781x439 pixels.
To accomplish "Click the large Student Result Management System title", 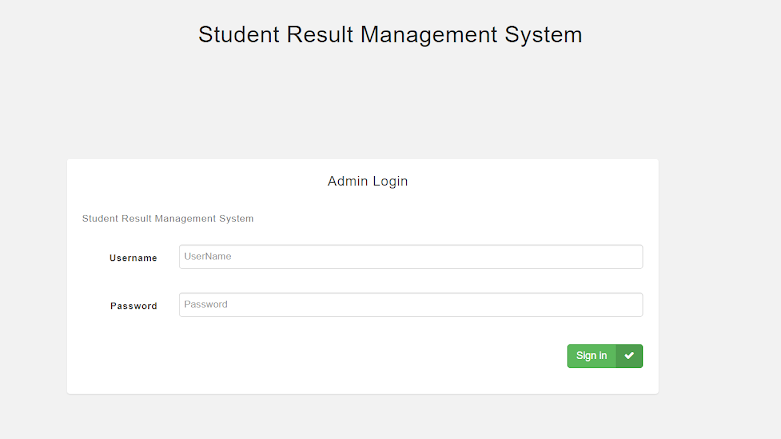I will point(390,35).
